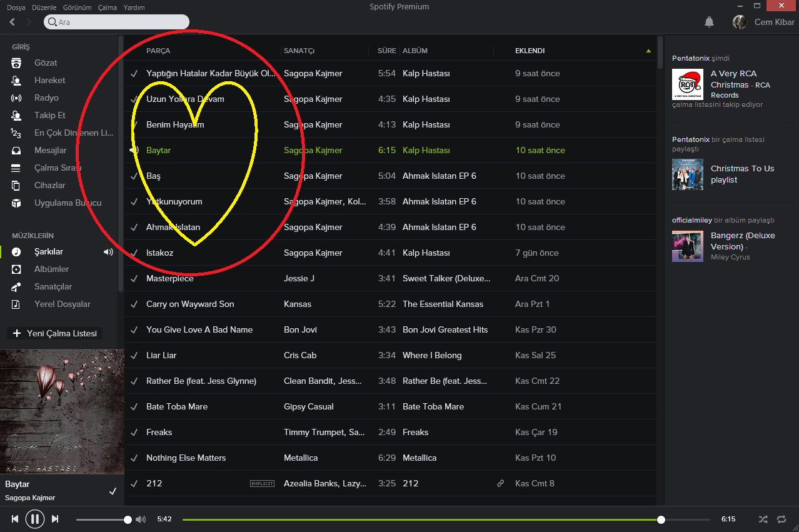The height and width of the screenshot is (532, 799).
Task: Go forward with the right arrow
Action: [x=29, y=22]
